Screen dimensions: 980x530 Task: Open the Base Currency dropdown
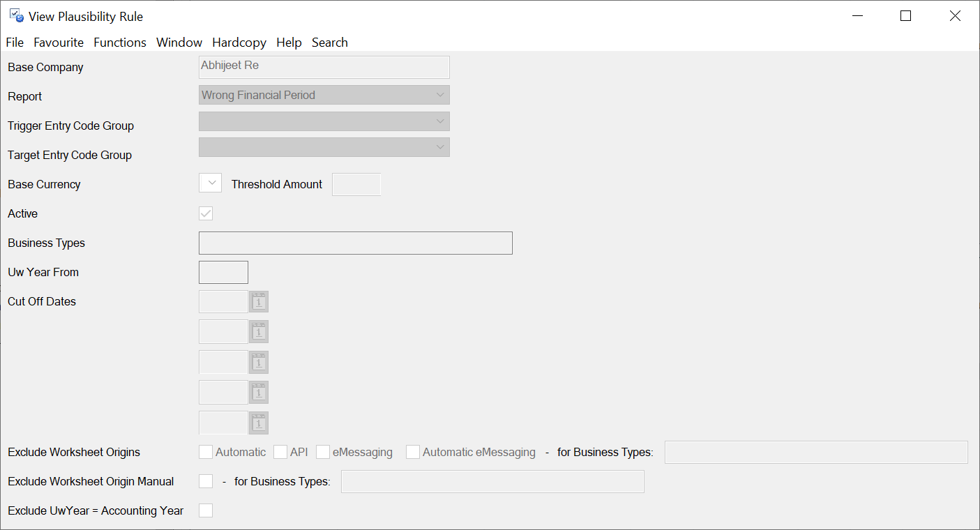tap(211, 183)
